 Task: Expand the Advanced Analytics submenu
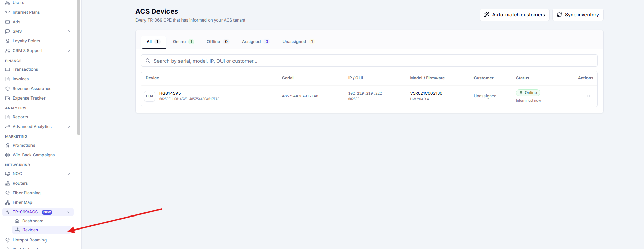click(69, 127)
